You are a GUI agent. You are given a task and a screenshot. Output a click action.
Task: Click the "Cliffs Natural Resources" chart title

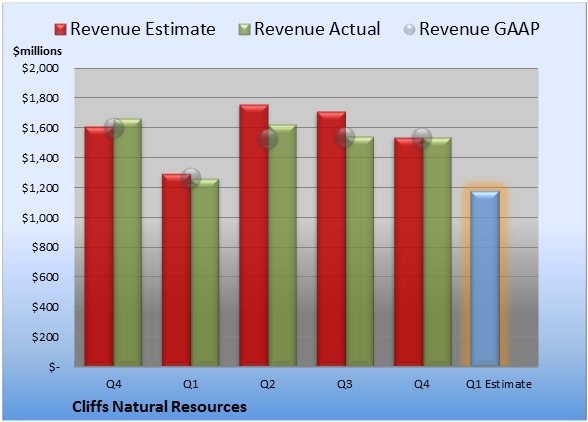click(159, 407)
